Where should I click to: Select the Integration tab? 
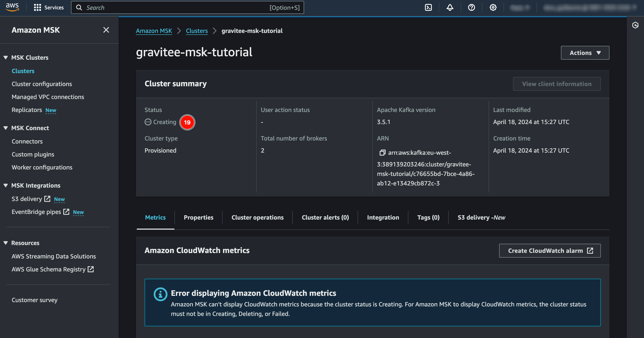coord(383,217)
